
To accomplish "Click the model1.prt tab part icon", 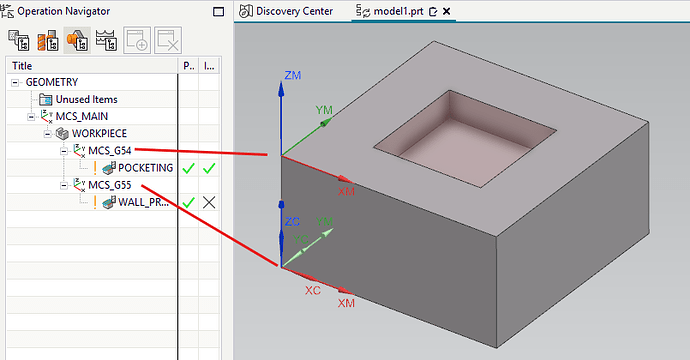I will [x=363, y=11].
